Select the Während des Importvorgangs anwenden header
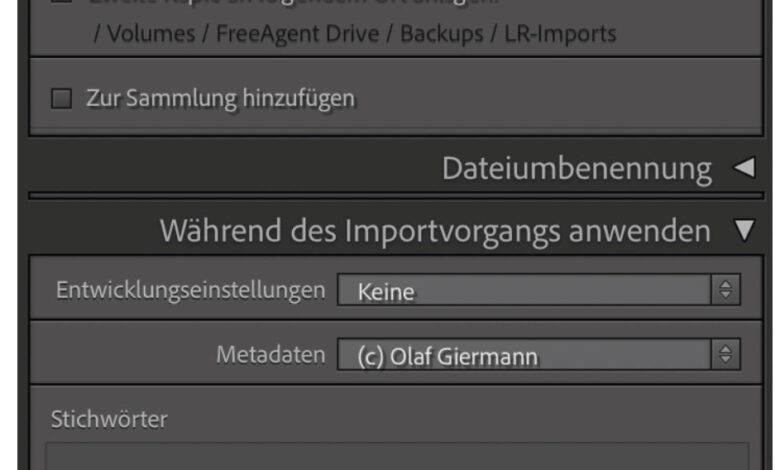Viewport: 780px width, 470px height. click(x=435, y=231)
